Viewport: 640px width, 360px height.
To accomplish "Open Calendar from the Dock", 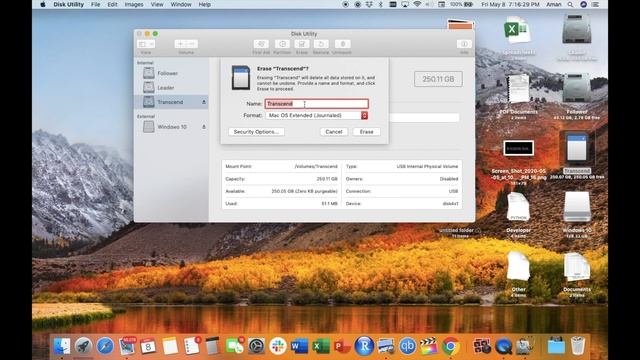I will (x=148, y=346).
